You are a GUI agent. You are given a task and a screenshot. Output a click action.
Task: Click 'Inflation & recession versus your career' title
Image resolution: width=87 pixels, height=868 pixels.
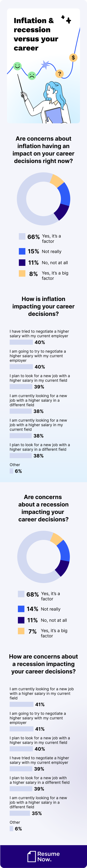pos(36,34)
